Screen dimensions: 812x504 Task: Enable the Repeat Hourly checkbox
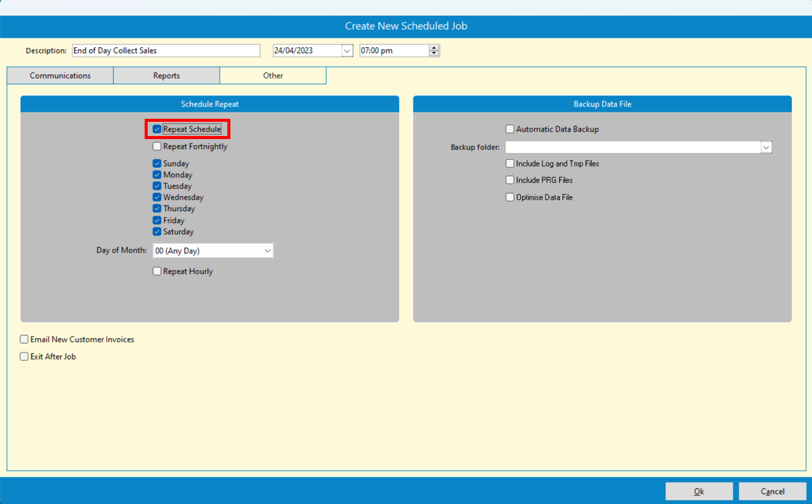157,272
